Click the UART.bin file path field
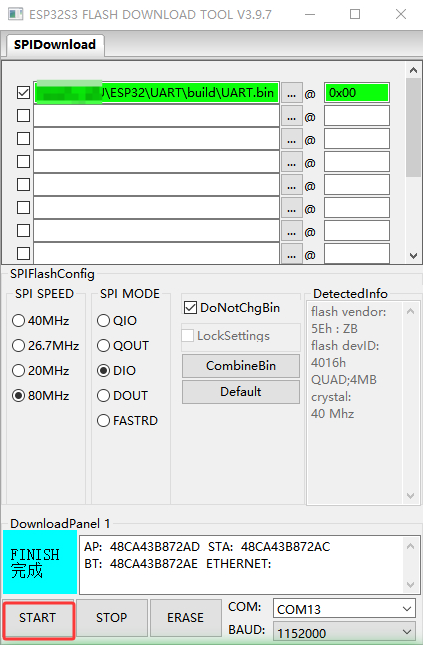Viewport: 423px width, 645px height. [x=156, y=93]
